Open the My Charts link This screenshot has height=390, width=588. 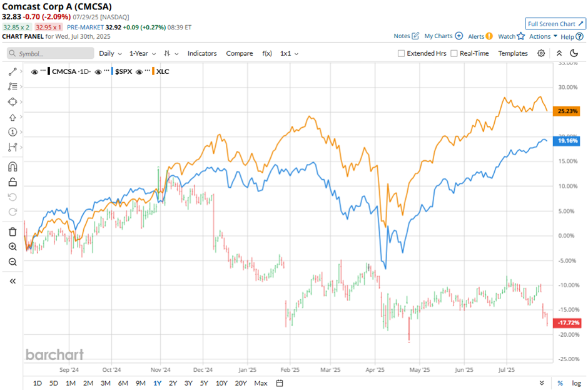(438, 36)
